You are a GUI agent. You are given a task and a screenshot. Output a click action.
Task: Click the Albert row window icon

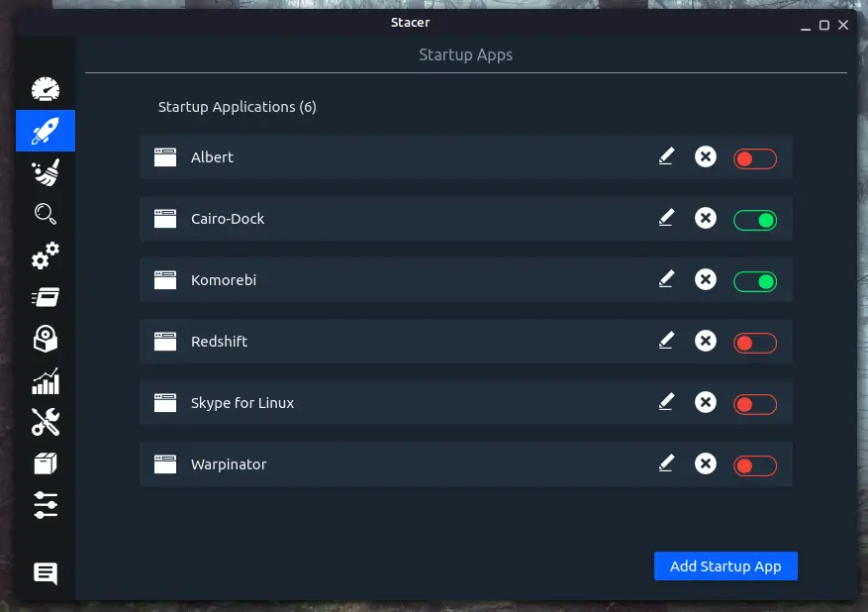(x=165, y=157)
